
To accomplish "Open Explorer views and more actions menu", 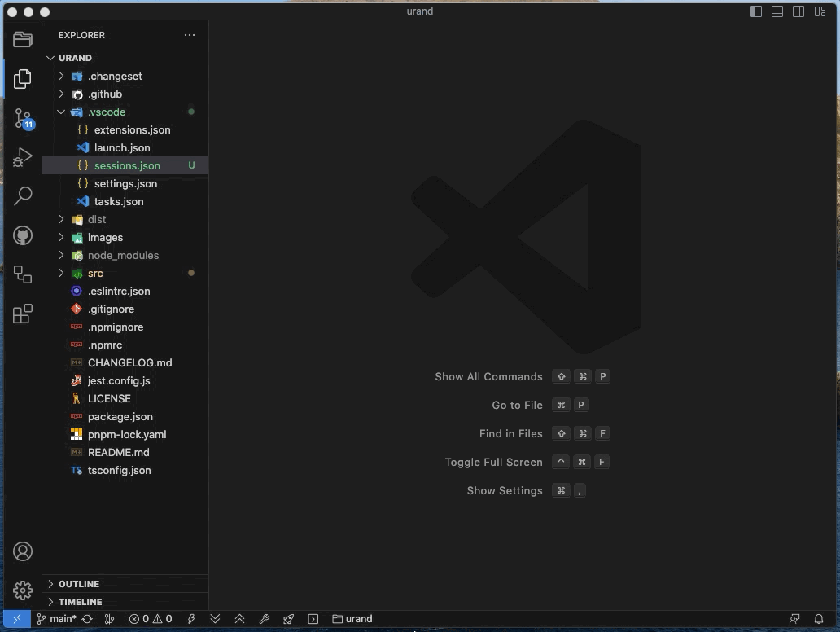I will click(190, 35).
